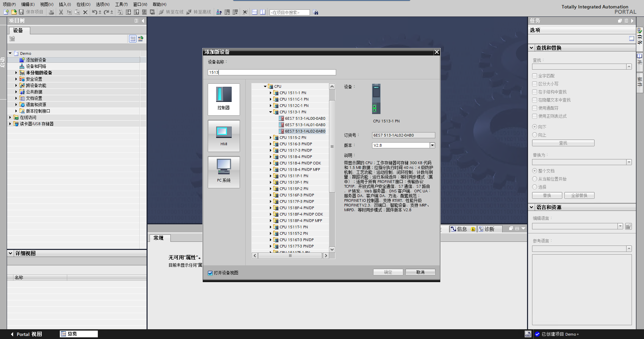Viewport: 644px width, 339px height.
Task: Click the cut scissors icon
Action: pyautogui.click(x=61, y=12)
